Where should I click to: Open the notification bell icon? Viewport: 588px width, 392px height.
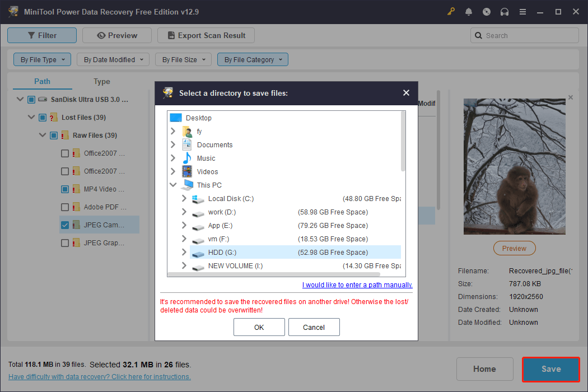pyautogui.click(x=468, y=12)
